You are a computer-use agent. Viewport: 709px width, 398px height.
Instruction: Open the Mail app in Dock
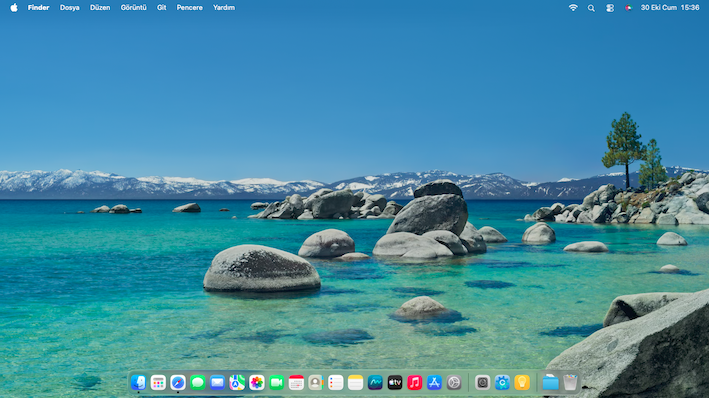click(x=217, y=383)
